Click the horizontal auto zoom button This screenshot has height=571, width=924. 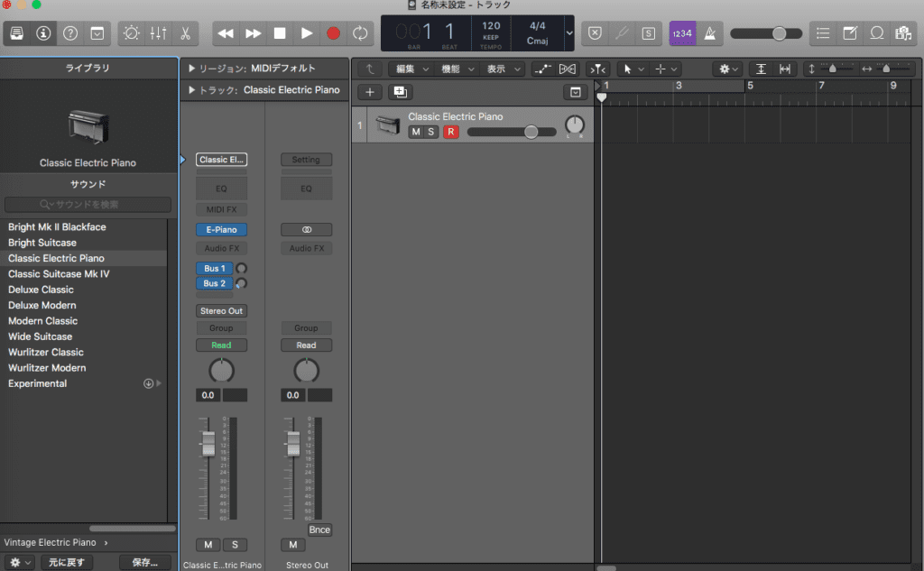click(x=784, y=69)
